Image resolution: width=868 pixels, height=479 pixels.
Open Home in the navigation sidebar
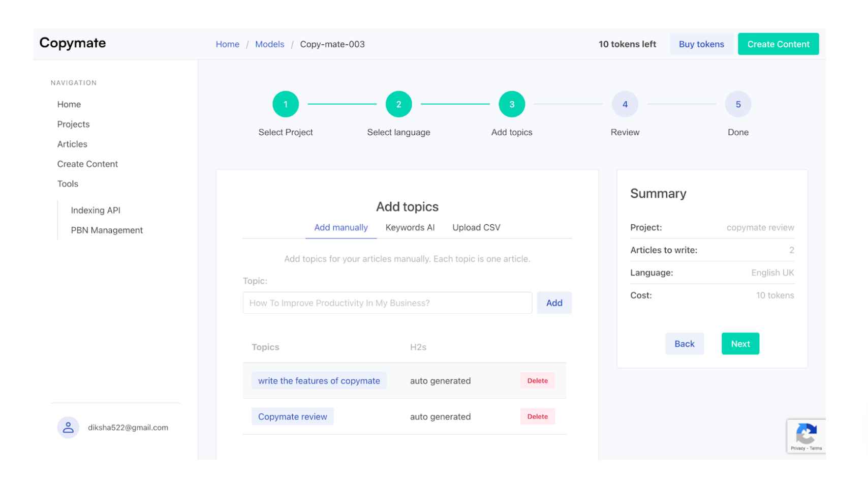point(69,104)
